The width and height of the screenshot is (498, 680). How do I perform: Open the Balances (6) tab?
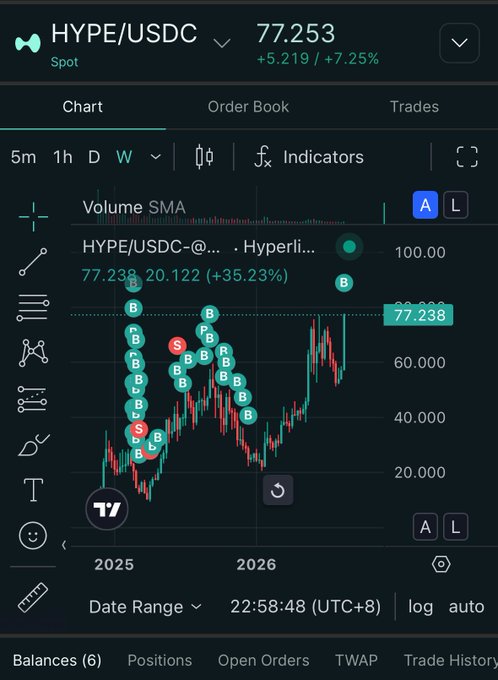57,660
